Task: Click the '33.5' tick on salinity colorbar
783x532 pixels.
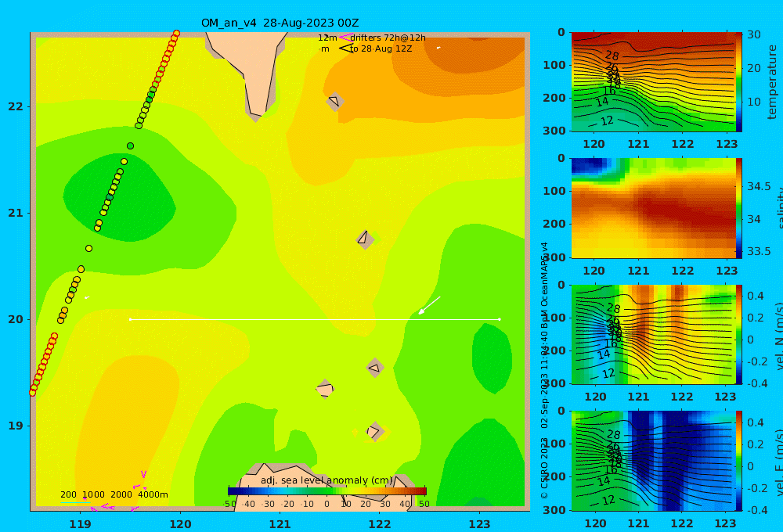Action: point(759,251)
